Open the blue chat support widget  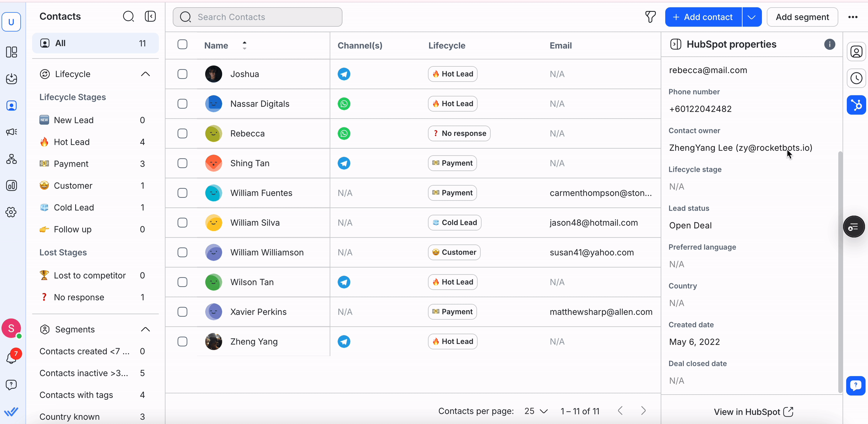[856, 386]
